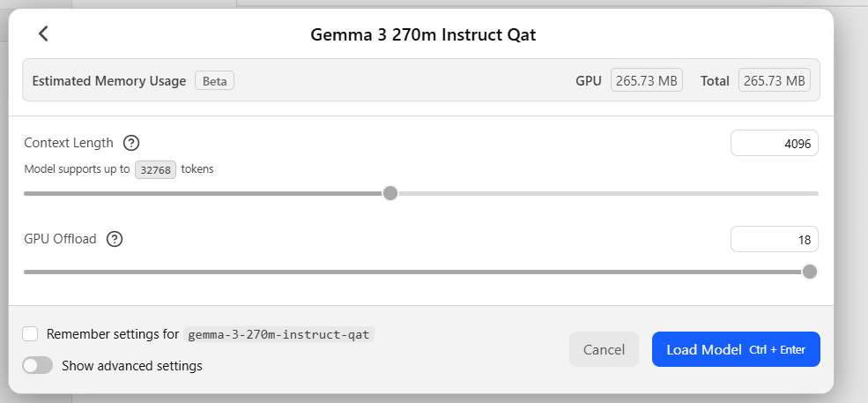Click the blue Load Model button

tap(735, 349)
